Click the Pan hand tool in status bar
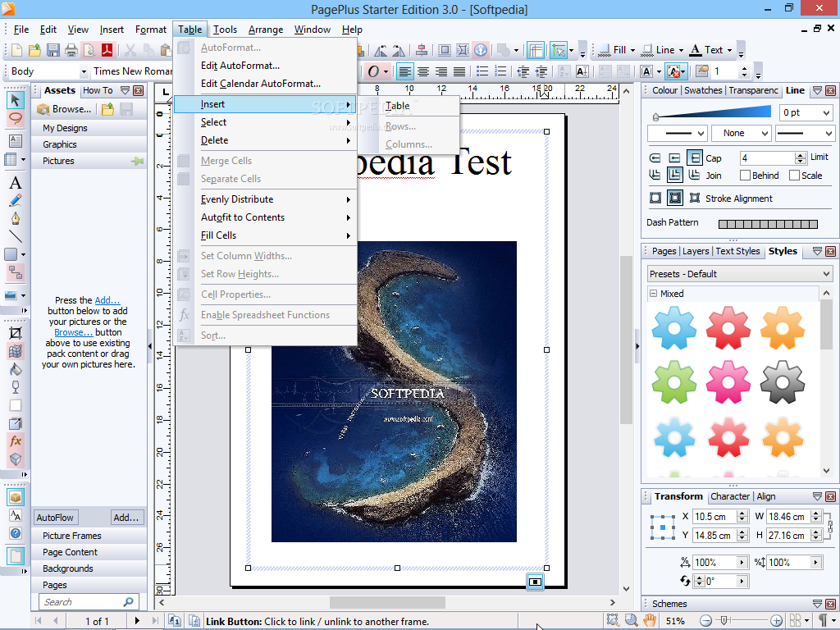840x630 pixels. [x=650, y=620]
